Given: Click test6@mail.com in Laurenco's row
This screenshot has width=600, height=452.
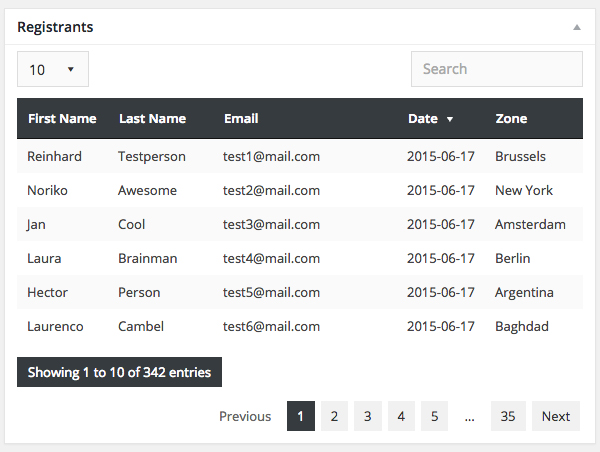Looking at the screenshot, I should (x=271, y=326).
